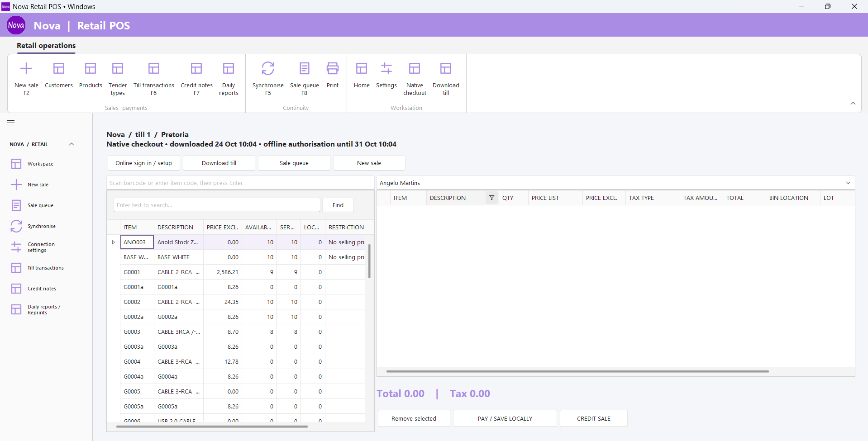Click the Remove selected button
The image size is (868, 441).
(x=414, y=418)
